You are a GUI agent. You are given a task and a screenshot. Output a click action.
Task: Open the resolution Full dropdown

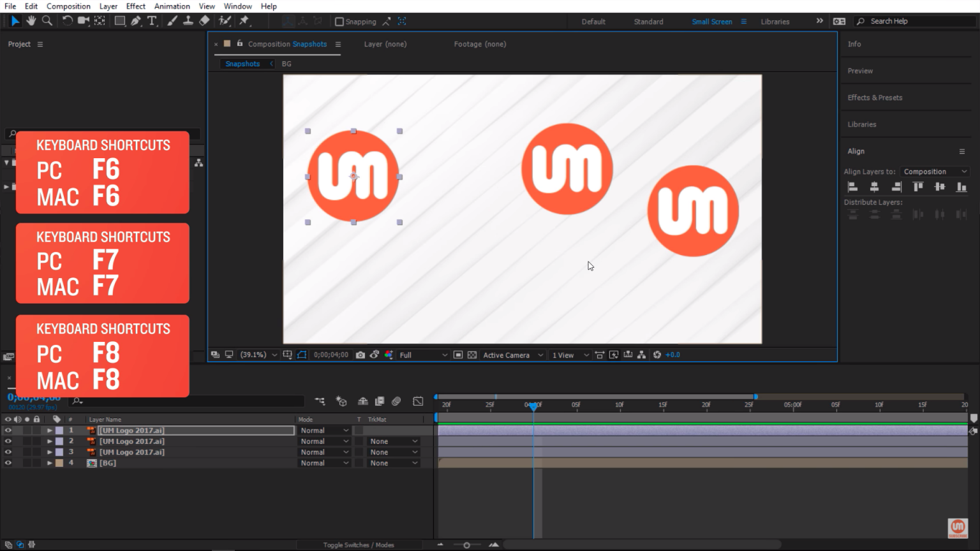tap(423, 355)
